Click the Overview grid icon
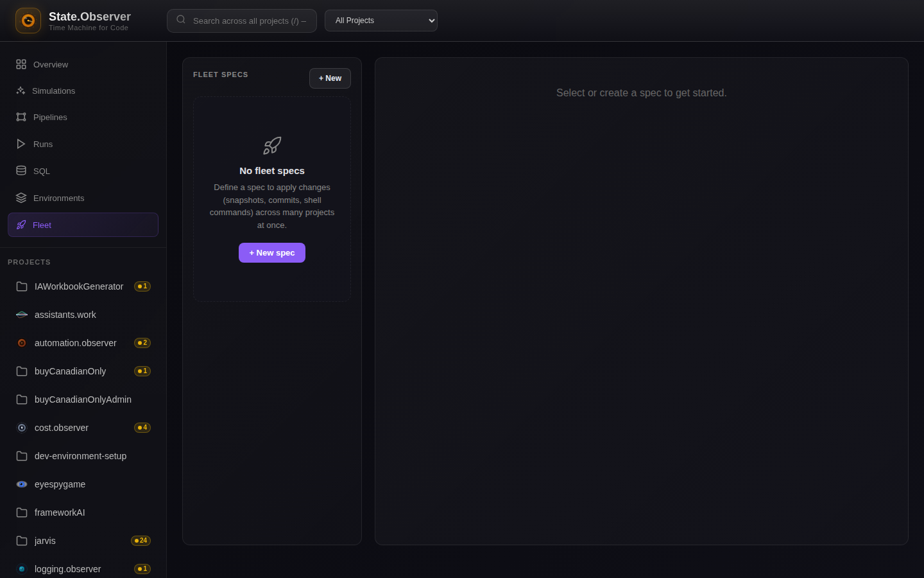The image size is (924, 578). click(21, 64)
